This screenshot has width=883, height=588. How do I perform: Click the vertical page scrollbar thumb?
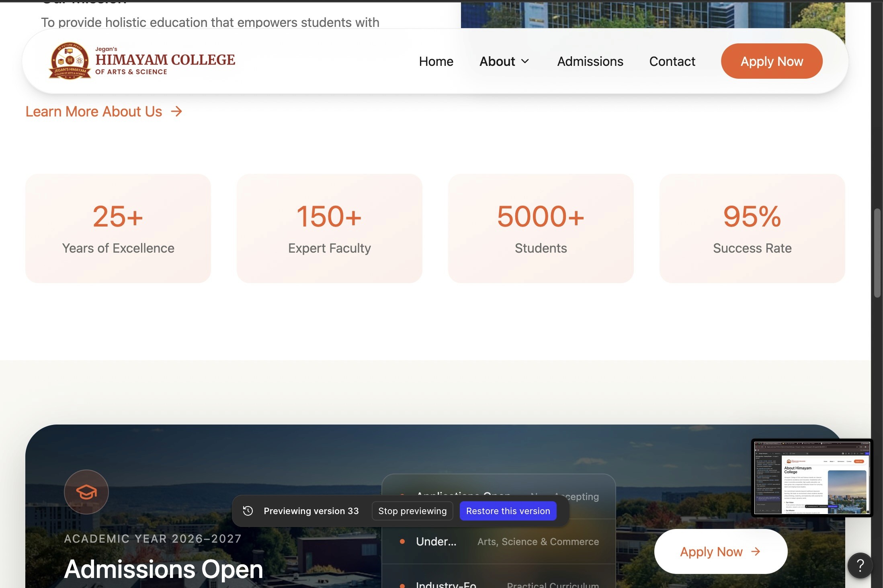pos(877,253)
